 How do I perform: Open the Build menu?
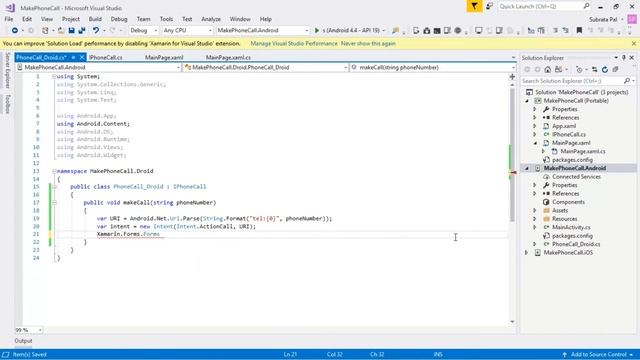point(95,19)
